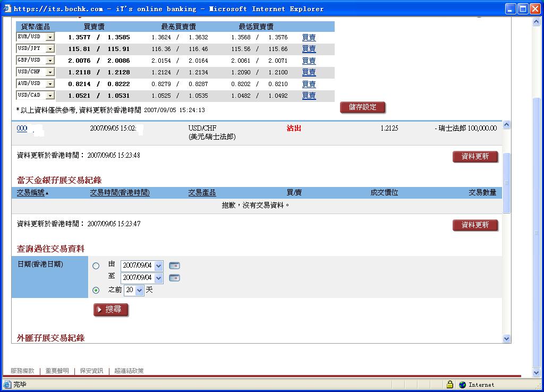Screen dimensions: 544x392
Task: Click the security lock icon in status bar
Action: click(x=449, y=385)
